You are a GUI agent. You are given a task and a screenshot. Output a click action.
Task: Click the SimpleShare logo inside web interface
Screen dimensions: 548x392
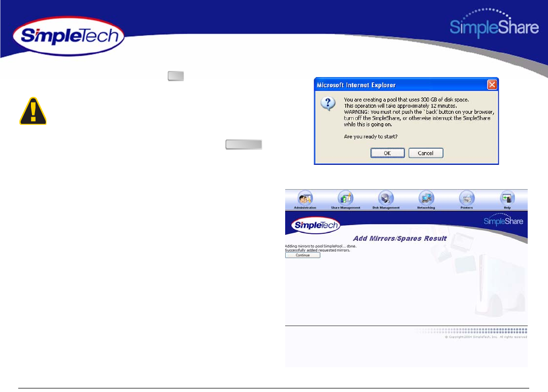(x=503, y=219)
